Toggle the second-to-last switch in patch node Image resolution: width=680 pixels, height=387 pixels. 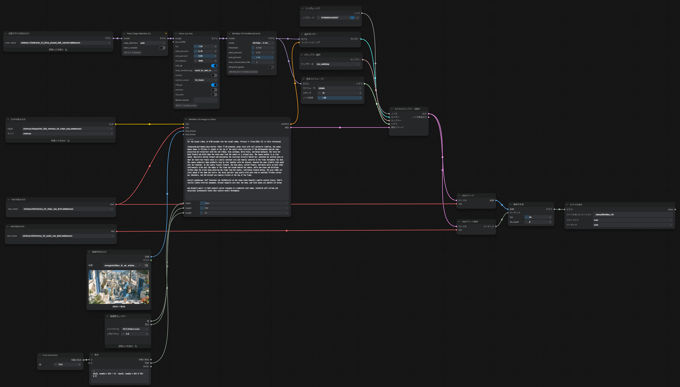214,90
